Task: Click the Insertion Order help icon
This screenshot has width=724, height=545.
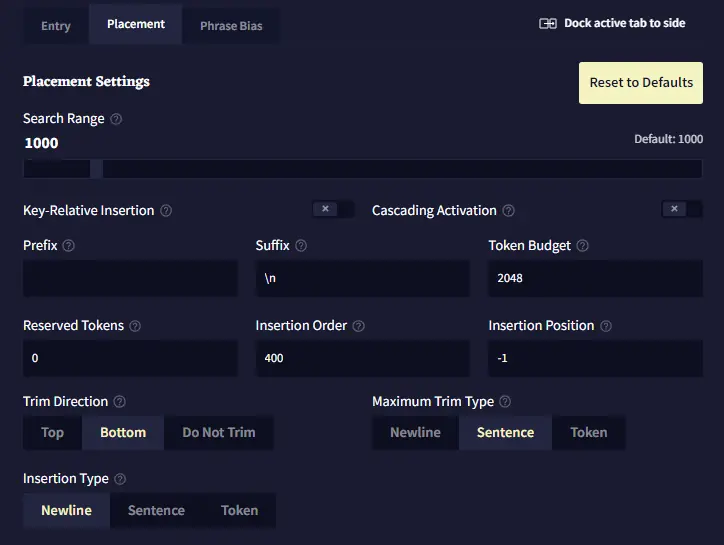Action: pyautogui.click(x=359, y=326)
